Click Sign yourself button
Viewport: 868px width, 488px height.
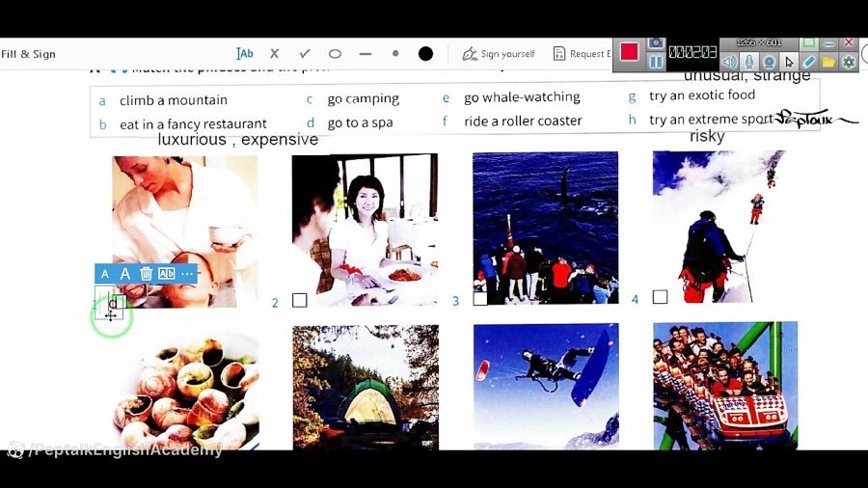[x=499, y=54]
